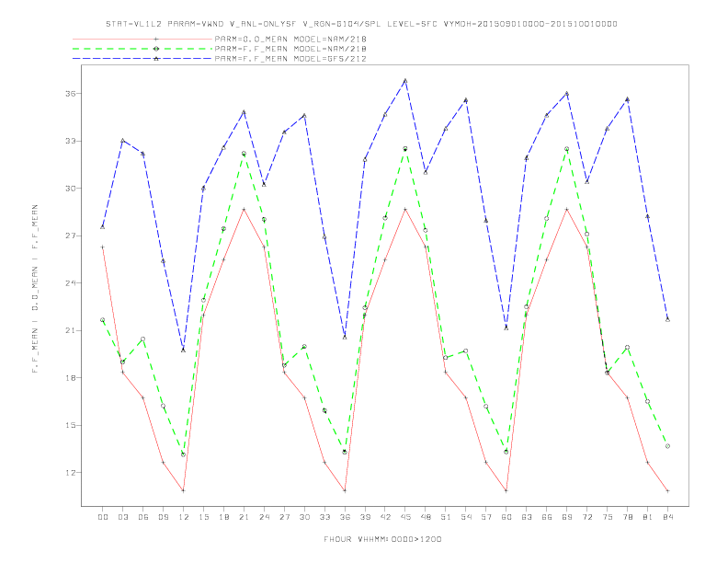Select legend entry PARM=O.O_MEAN MODEL=NAM/218

(290, 39)
